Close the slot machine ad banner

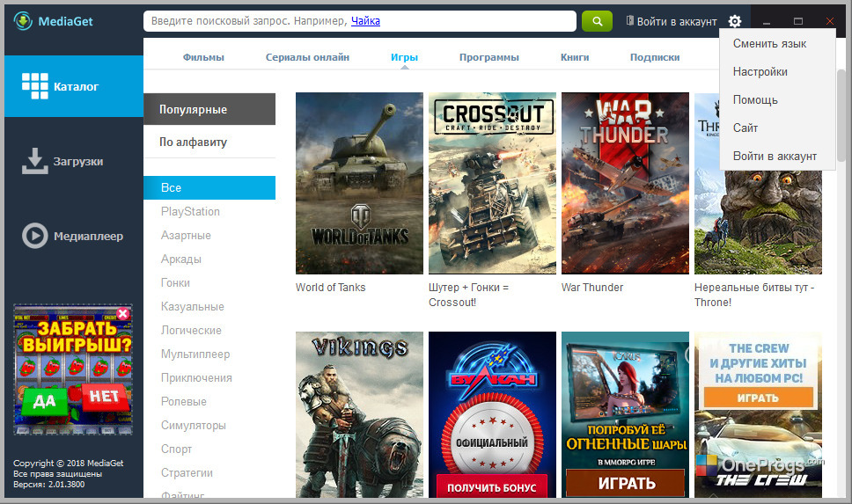pyautogui.click(x=123, y=313)
